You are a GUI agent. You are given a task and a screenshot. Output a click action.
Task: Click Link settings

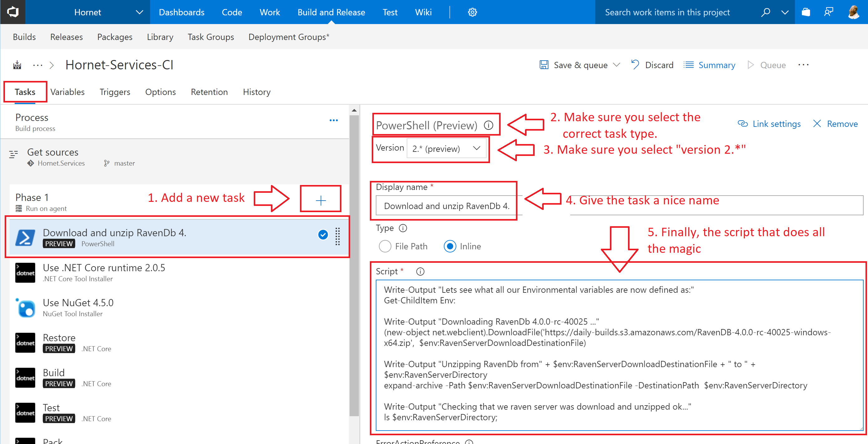pyautogui.click(x=769, y=124)
